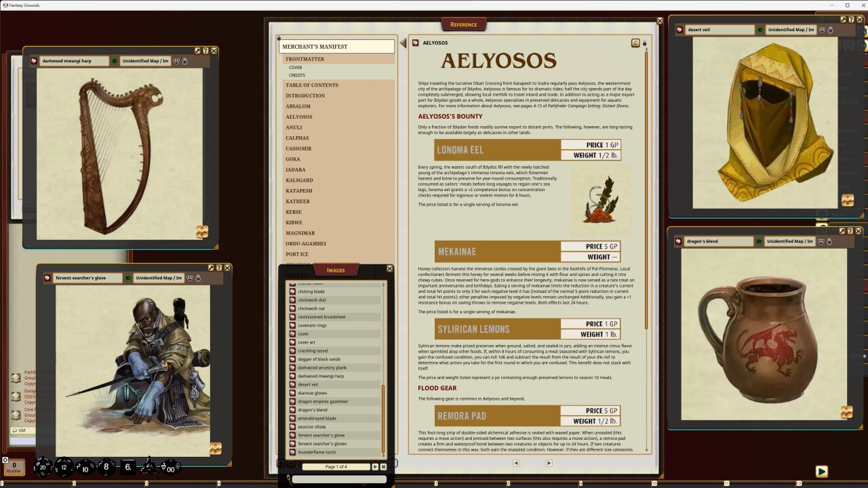Roll the d20 die in the dice tray
Screen dimensions: 868x488
(x=42, y=467)
